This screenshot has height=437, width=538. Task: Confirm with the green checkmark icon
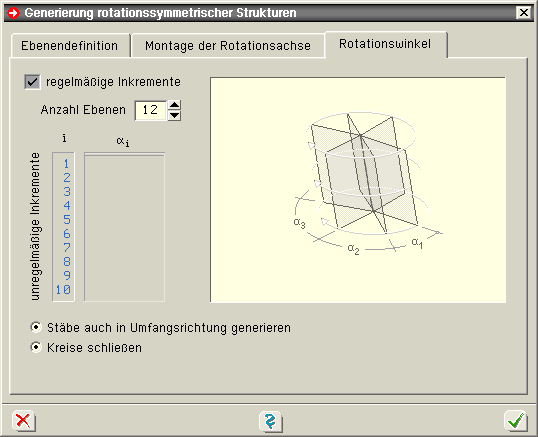pyautogui.click(x=516, y=421)
